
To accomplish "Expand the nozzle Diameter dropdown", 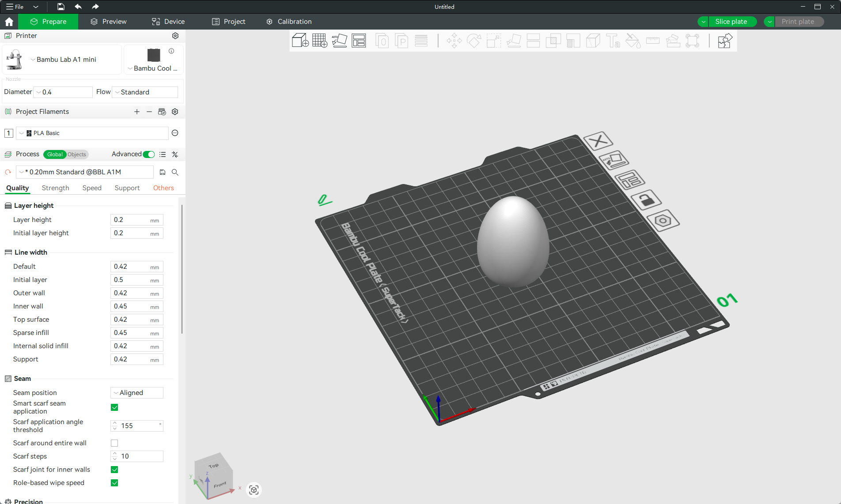I will (64, 92).
